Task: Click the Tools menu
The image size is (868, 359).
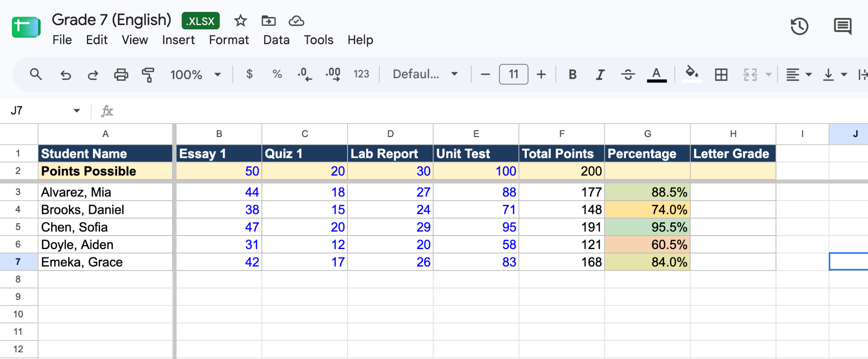Action: (x=318, y=40)
